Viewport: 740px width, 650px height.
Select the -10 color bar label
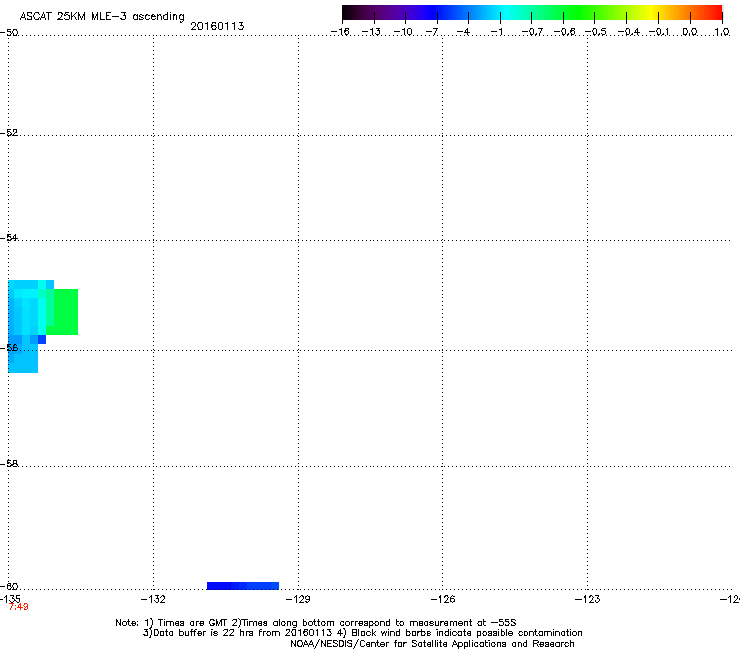(x=403, y=32)
